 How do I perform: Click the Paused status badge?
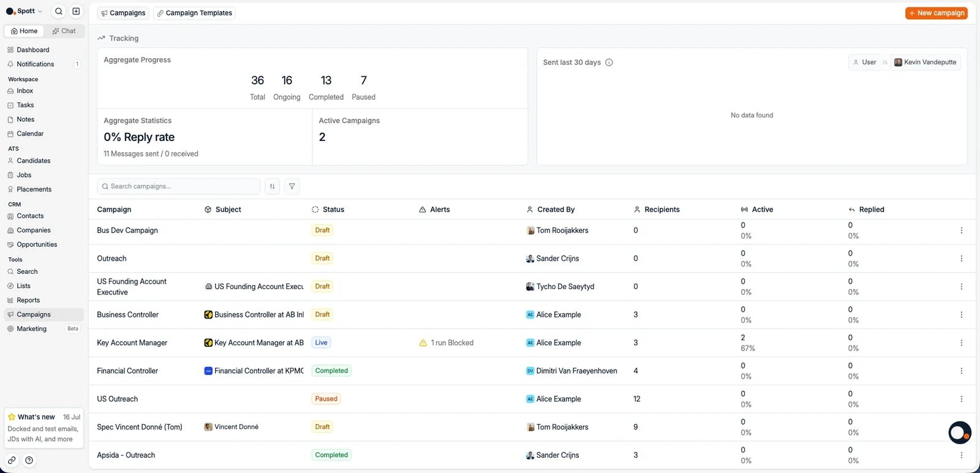326,399
